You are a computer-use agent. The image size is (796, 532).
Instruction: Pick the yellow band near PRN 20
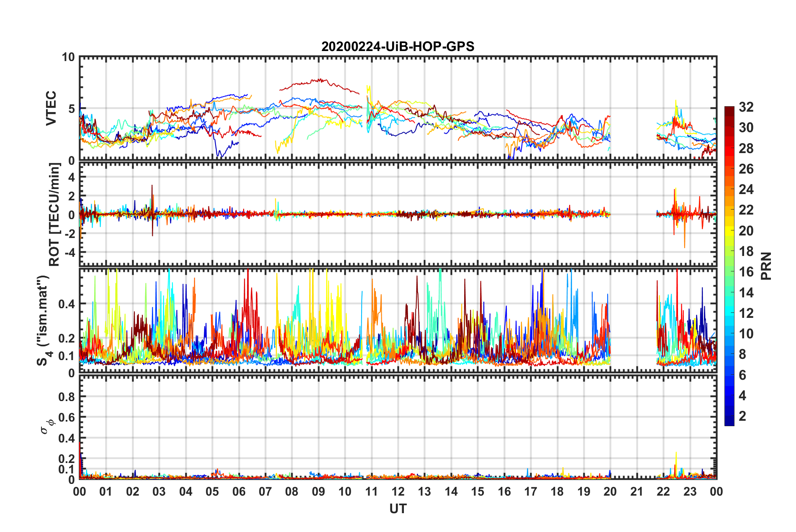[x=729, y=230]
